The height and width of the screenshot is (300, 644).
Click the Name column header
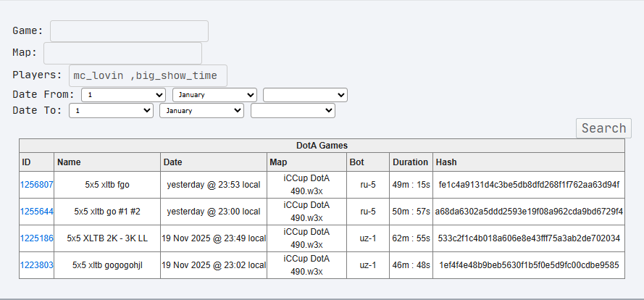pyautogui.click(x=69, y=162)
